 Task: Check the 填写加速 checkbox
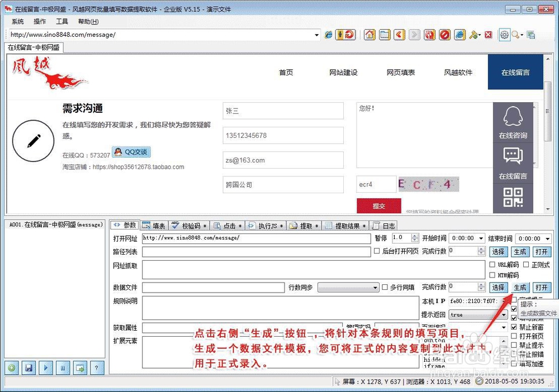point(514,364)
